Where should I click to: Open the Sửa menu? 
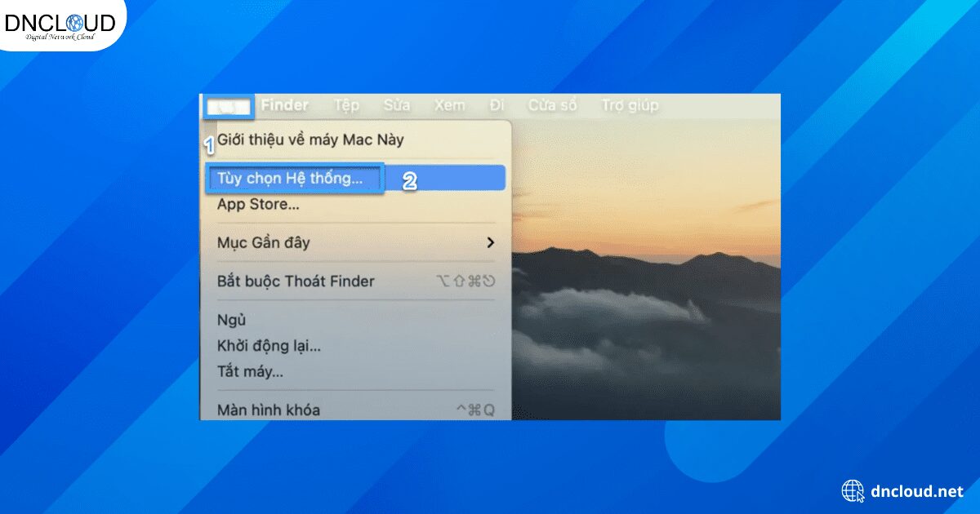pos(397,105)
